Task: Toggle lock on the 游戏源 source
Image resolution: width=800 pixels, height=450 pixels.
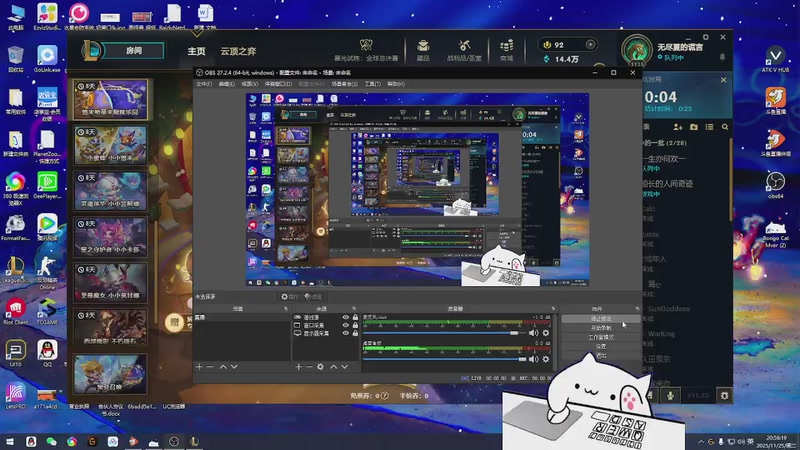Action: tap(355, 317)
